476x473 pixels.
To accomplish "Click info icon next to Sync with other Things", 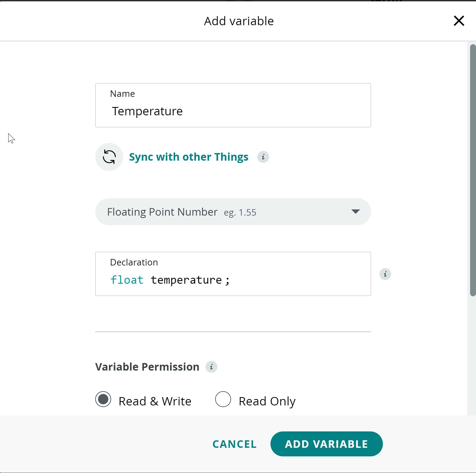I will pyautogui.click(x=263, y=157).
